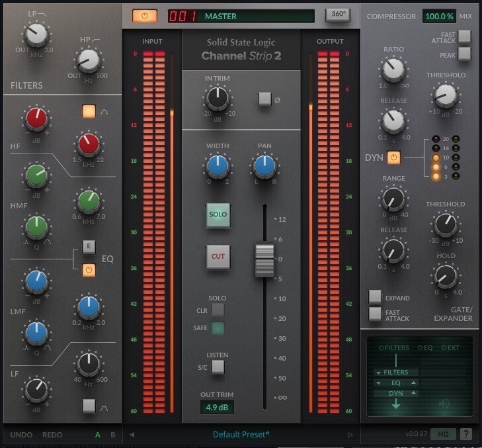The height and width of the screenshot is (448, 482).
Task: Go to next preset arrow
Action: coord(350,435)
